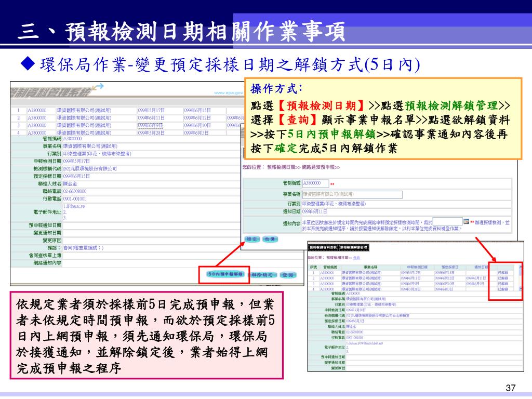Click 已解鎖 status in row 2 of lower table
This screenshot has width=532, height=399.
coord(503,278)
